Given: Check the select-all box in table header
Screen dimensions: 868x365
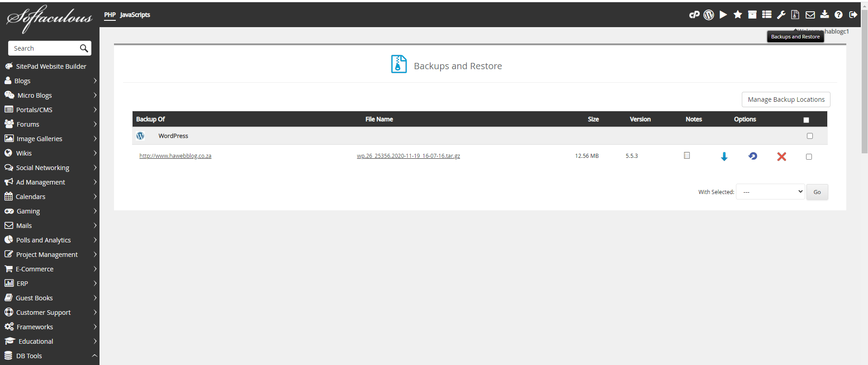Looking at the screenshot, I should 806,120.
